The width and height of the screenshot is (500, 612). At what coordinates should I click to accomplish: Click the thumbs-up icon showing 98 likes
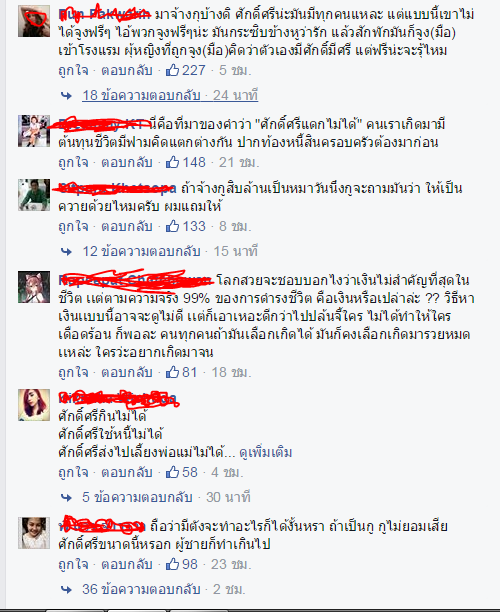(x=172, y=564)
